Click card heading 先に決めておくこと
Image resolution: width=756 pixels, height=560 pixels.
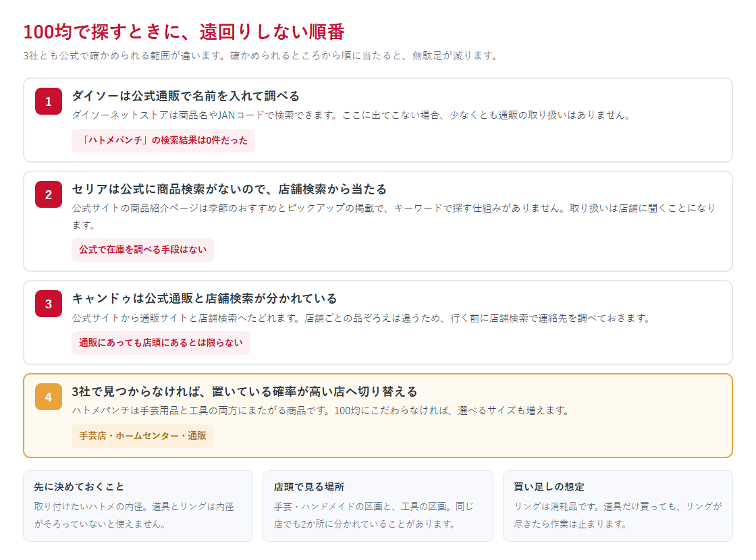click(79, 486)
